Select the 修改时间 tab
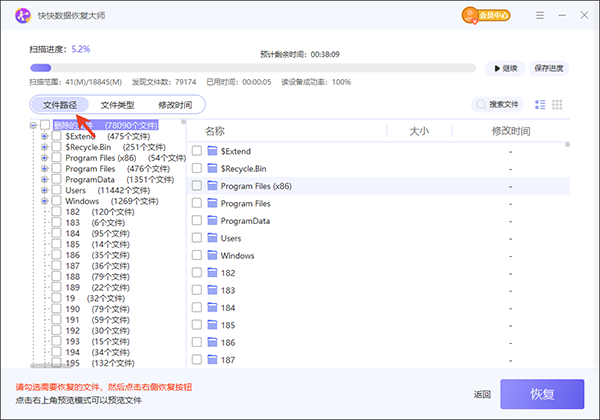600x420 pixels. click(175, 104)
